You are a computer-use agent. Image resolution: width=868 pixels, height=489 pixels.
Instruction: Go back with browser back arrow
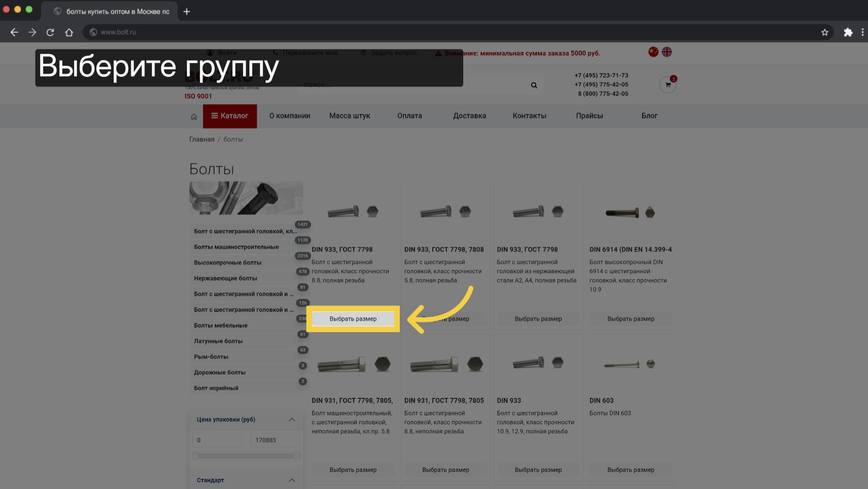coord(14,32)
